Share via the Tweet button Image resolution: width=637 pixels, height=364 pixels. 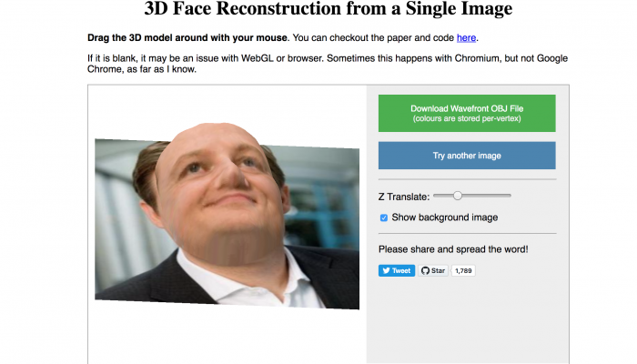point(397,270)
